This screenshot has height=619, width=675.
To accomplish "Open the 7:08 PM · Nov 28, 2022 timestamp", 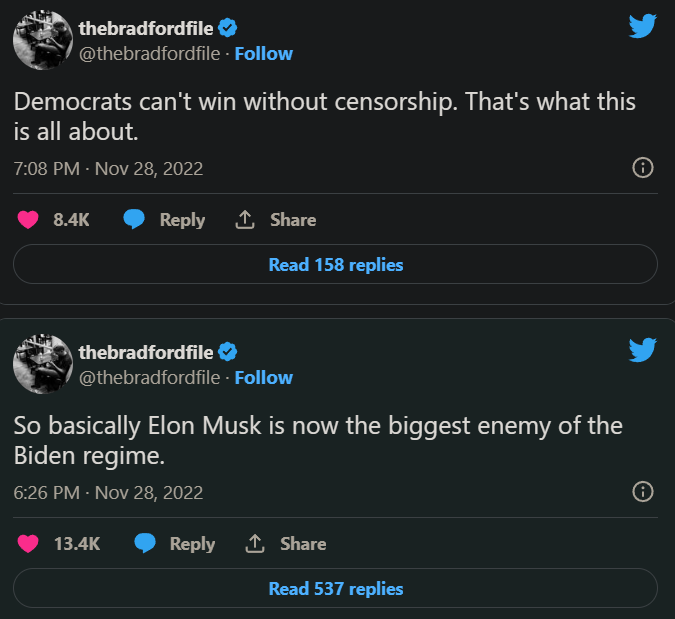I will pos(108,169).
